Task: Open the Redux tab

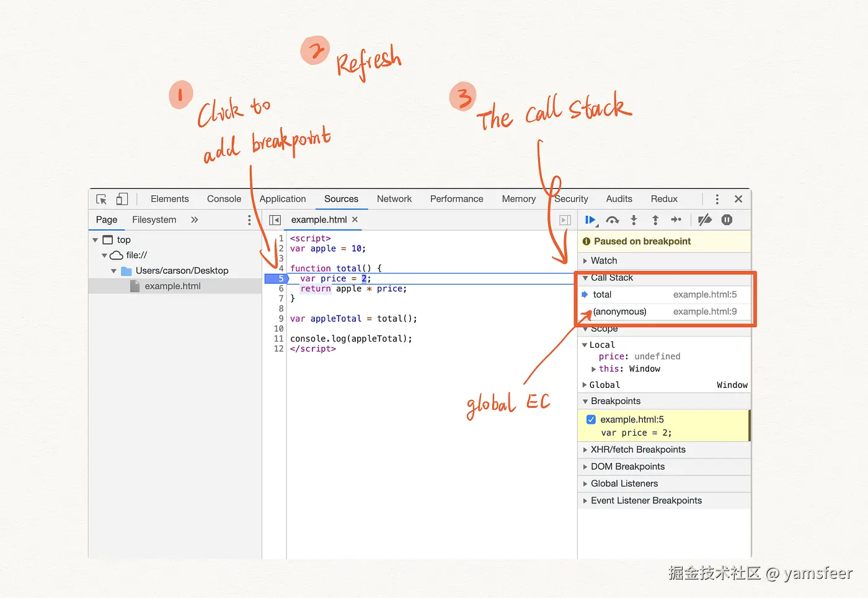Action: coord(664,199)
